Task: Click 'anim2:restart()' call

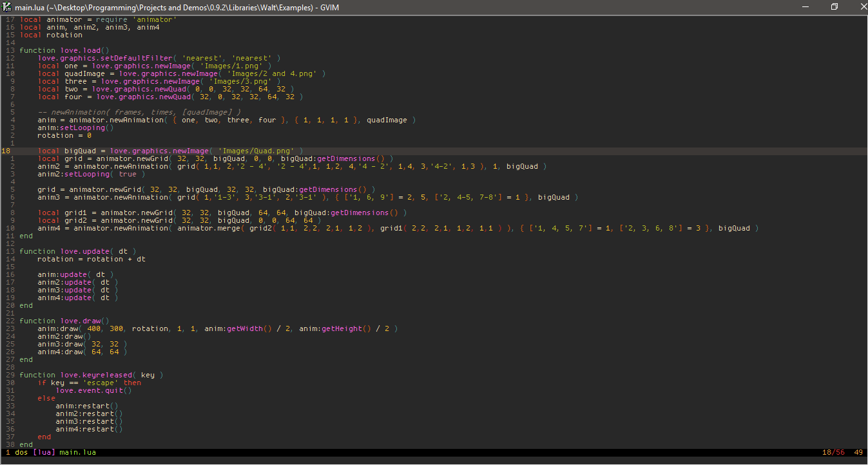Action: point(90,413)
